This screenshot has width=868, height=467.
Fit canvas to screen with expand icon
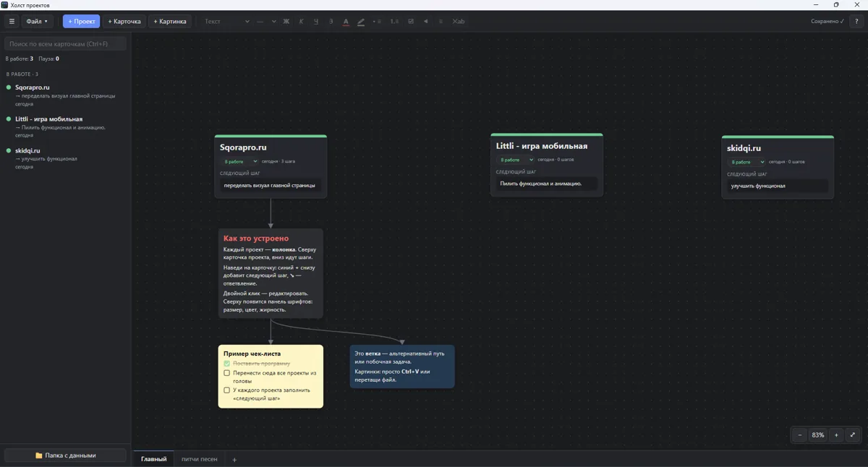tap(853, 434)
